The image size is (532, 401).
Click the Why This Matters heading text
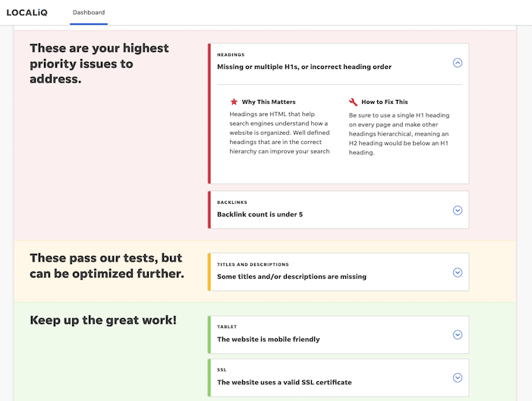[269, 102]
